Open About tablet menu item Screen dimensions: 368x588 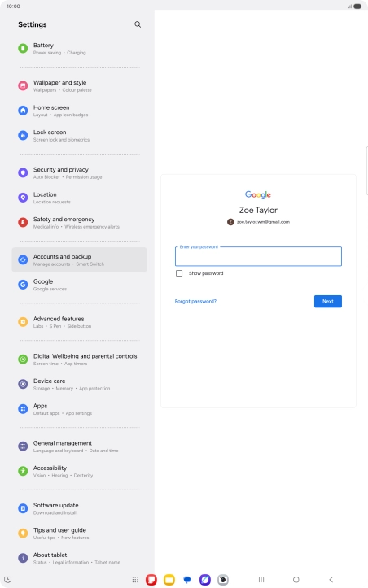tap(79, 558)
